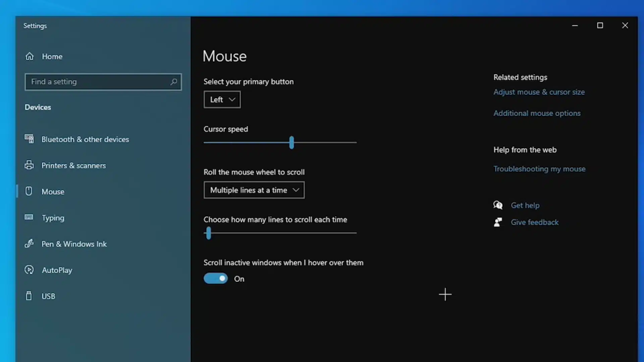644x362 pixels.
Task: Click the Settings window title text
Action: tap(35, 26)
